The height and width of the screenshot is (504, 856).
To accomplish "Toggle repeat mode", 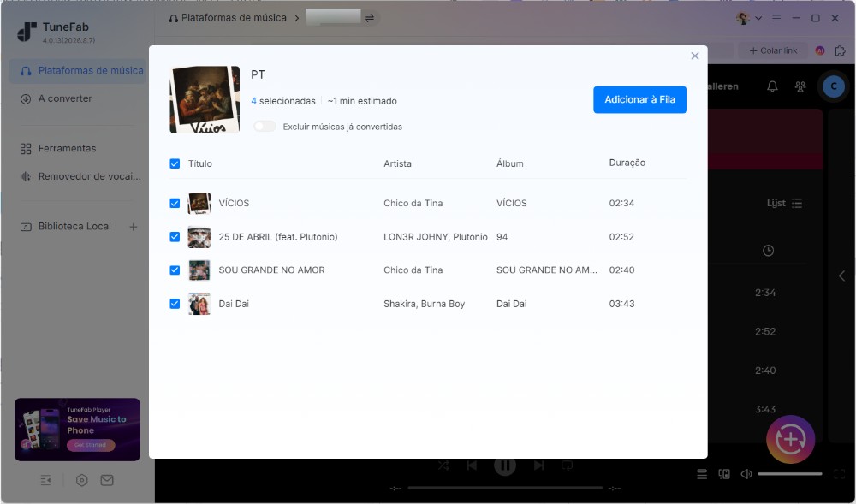I will (x=568, y=465).
